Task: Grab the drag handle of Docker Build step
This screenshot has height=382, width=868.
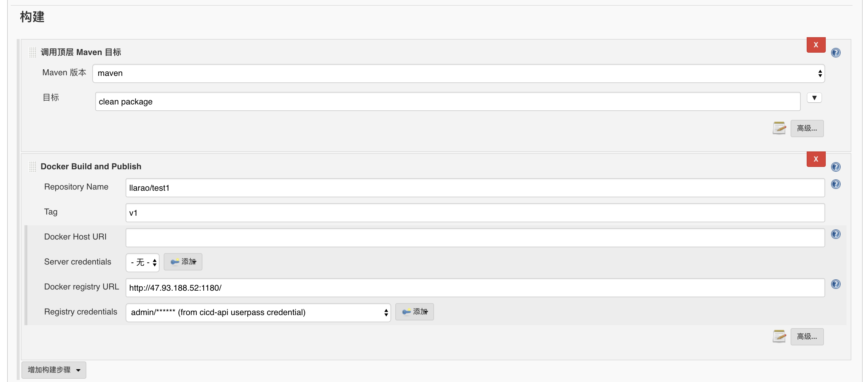Action: click(x=32, y=166)
